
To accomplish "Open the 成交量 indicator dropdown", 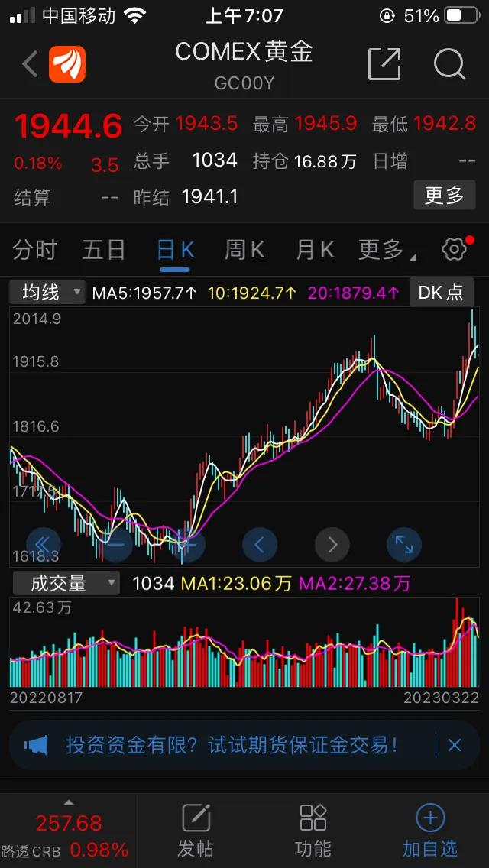I will tap(66, 584).
